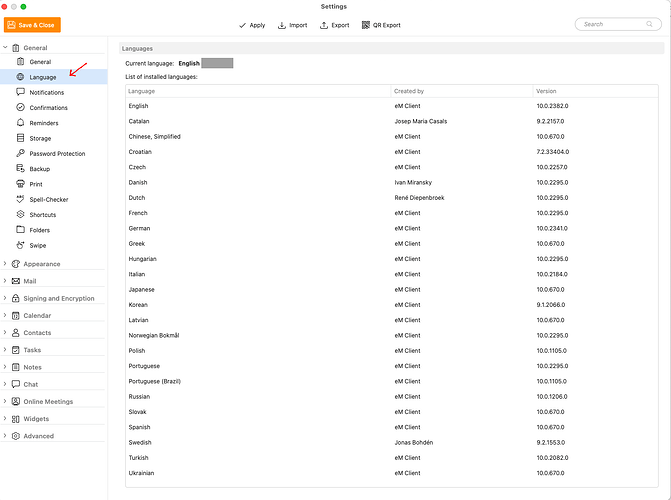Click the Widgets icon in sidebar
Screen dimensions: 671x500
16,419
